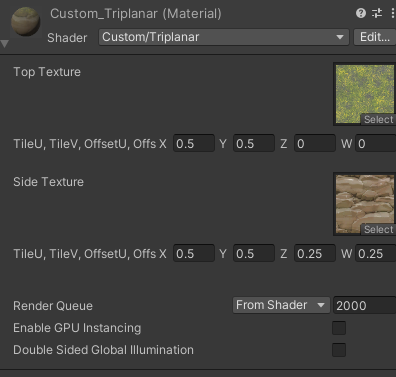Open the three-dot material options menu
Viewport: 396px width, 377px height.
(x=393, y=13)
